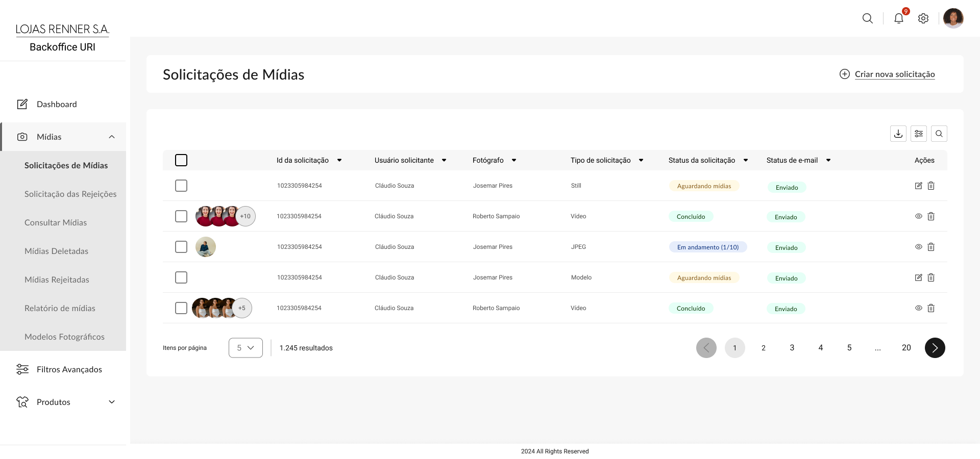Open the items per page dropdown
This screenshot has width=980, height=459.
coord(246,348)
